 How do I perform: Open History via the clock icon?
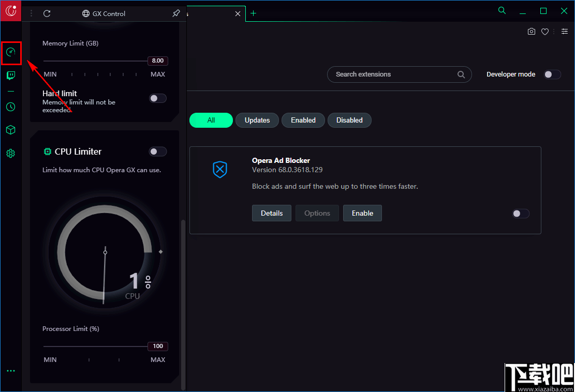pos(11,107)
